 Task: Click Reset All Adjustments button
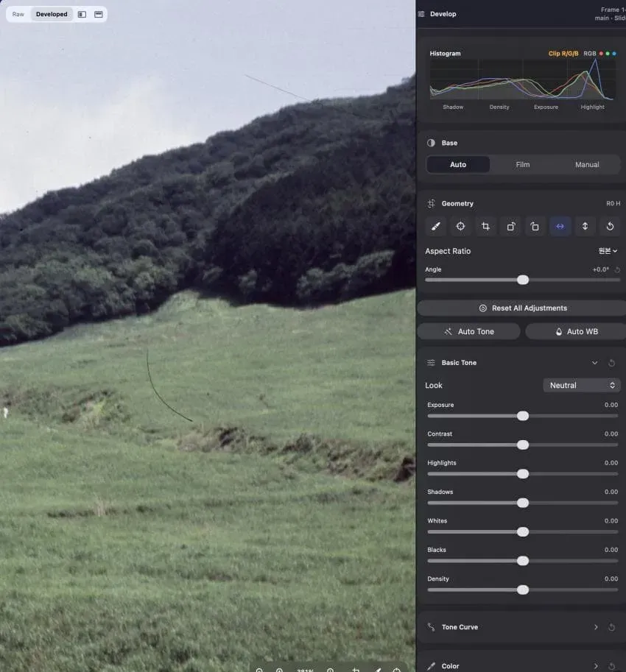pos(522,308)
